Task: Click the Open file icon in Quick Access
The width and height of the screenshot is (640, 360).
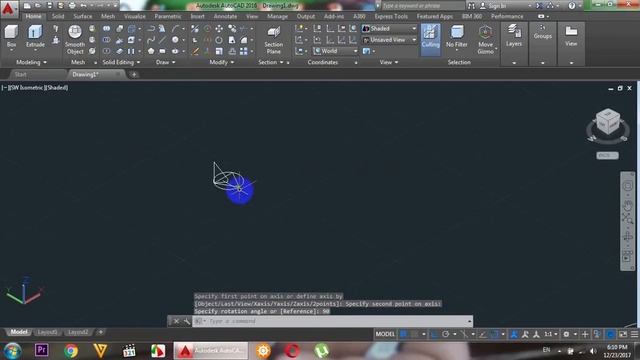Action: tap(38, 6)
